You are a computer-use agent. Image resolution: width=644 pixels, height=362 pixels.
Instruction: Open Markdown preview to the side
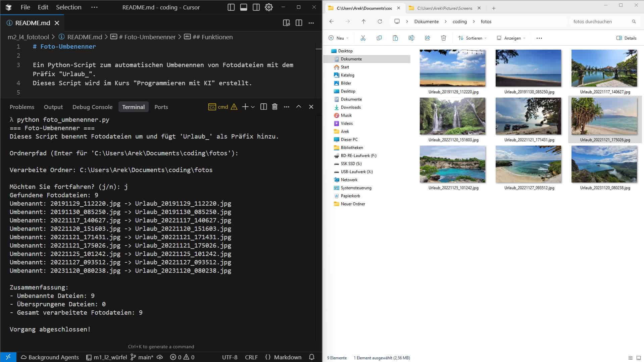286,23
